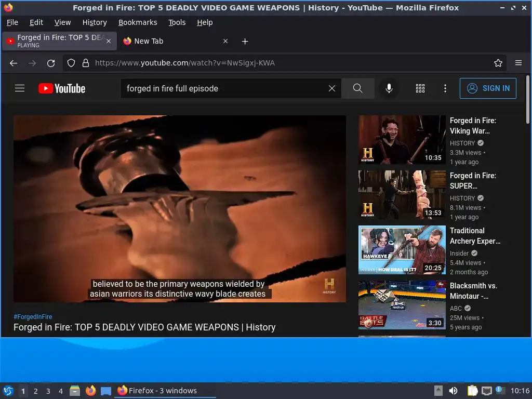Open Forged in Fire: Viking War title
The image size is (532, 399).
click(x=473, y=126)
